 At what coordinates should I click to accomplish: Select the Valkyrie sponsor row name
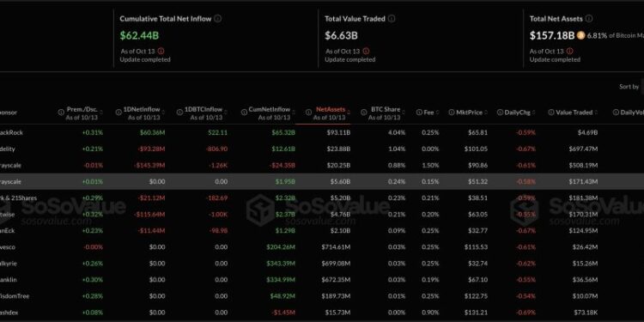point(9,264)
